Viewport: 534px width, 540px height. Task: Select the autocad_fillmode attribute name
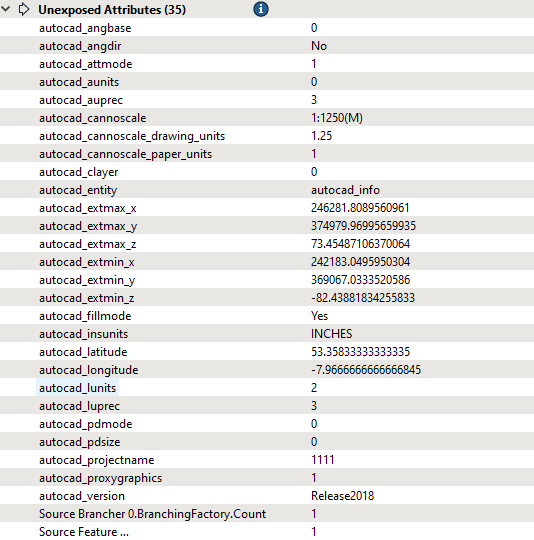(x=85, y=316)
